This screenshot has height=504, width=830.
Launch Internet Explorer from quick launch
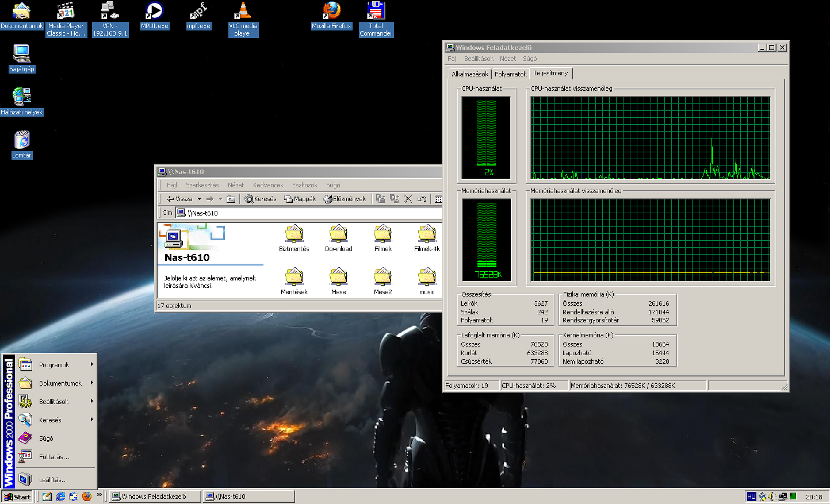coord(60,497)
